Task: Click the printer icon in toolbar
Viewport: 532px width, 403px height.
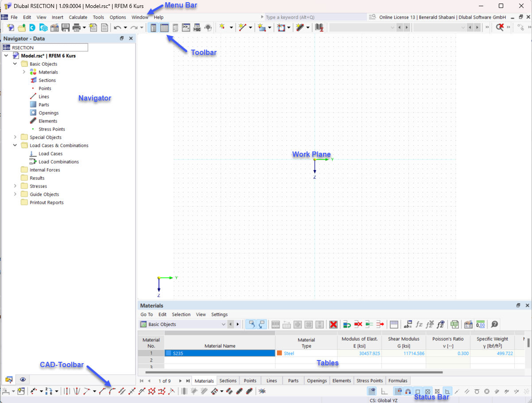Action: point(77,27)
